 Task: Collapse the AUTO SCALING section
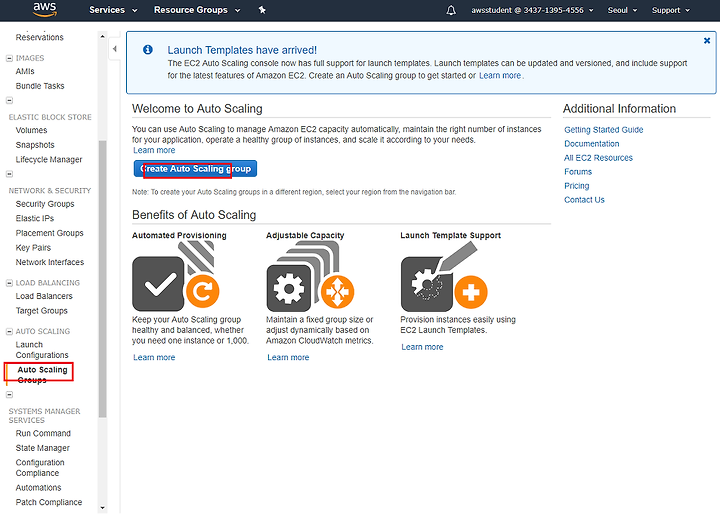point(9,331)
